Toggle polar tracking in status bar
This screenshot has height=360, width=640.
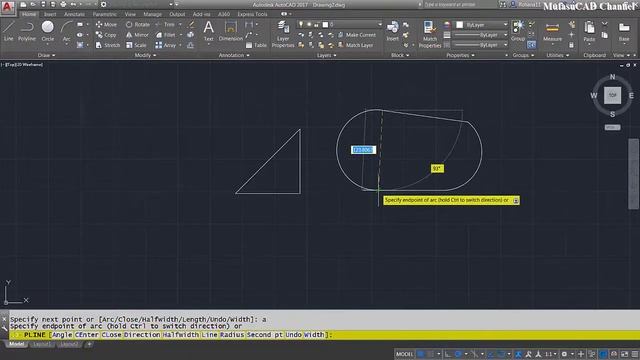pyautogui.click(x=458, y=354)
